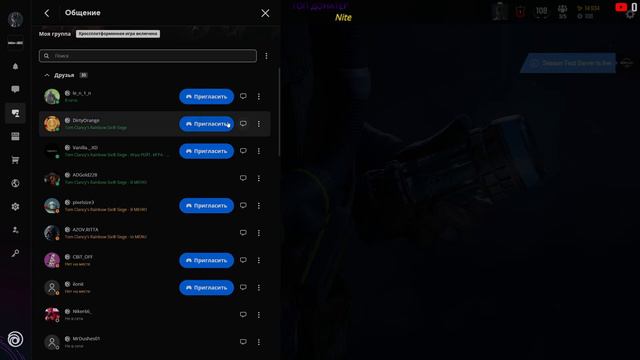Open the store cart sidebar icon
Viewport: 640px width, 360px height.
point(16,160)
